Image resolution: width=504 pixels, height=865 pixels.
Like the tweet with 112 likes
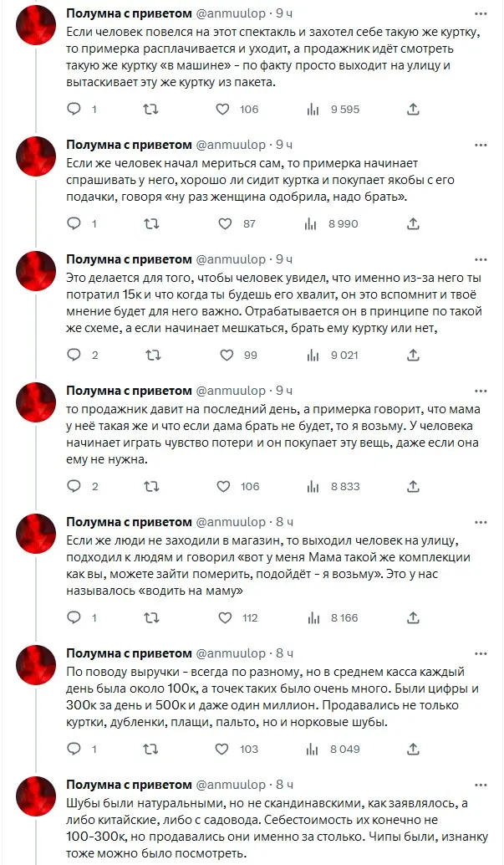click(x=225, y=617)
